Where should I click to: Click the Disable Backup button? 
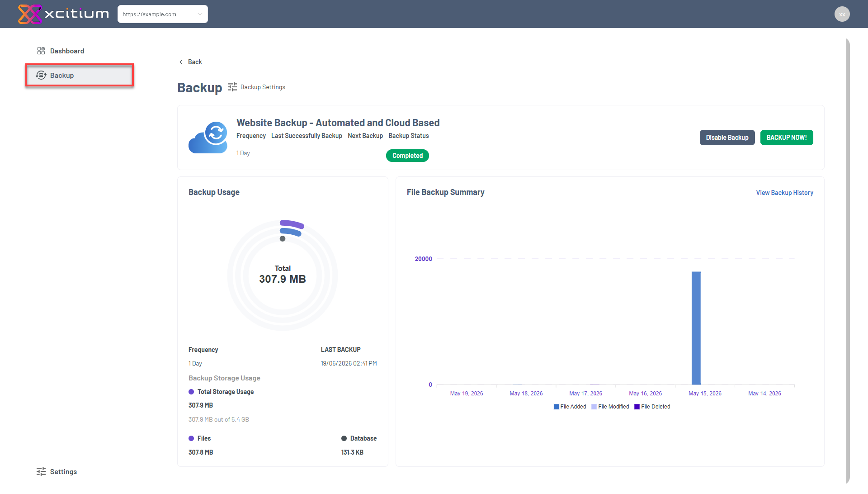pos(727,138)
